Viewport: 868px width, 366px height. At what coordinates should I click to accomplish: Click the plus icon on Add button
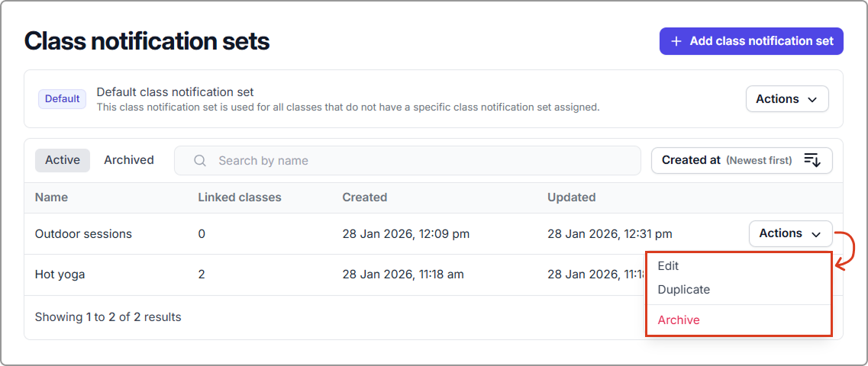tap(676, 41)
